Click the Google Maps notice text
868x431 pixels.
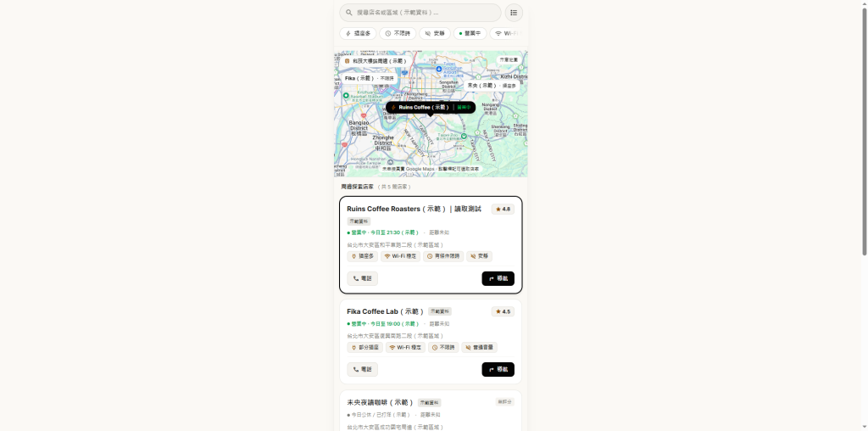tap(431, 169)
